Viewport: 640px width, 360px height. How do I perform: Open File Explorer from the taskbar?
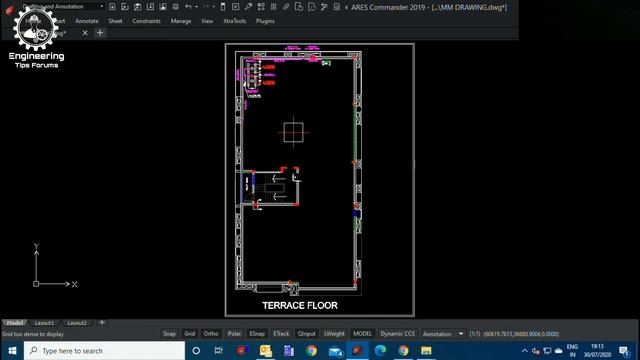point(426,351)
